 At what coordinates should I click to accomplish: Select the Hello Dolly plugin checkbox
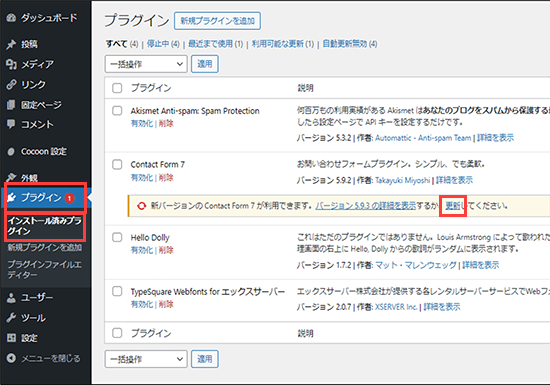(x=117, y=237)
